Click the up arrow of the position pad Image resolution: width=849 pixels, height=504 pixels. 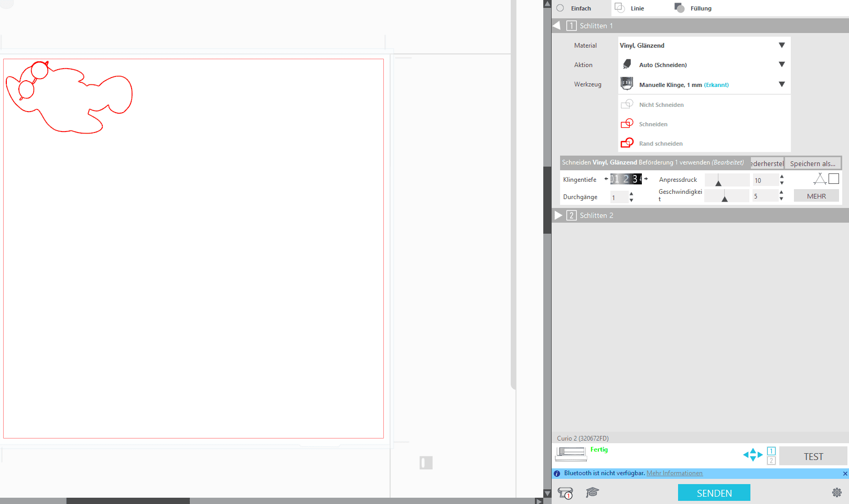(753, 451)
